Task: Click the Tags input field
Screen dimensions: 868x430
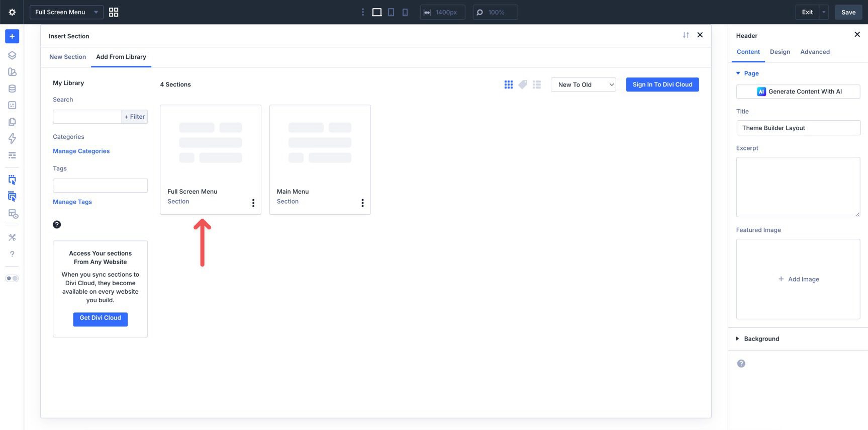Action: tap(100, 186)
